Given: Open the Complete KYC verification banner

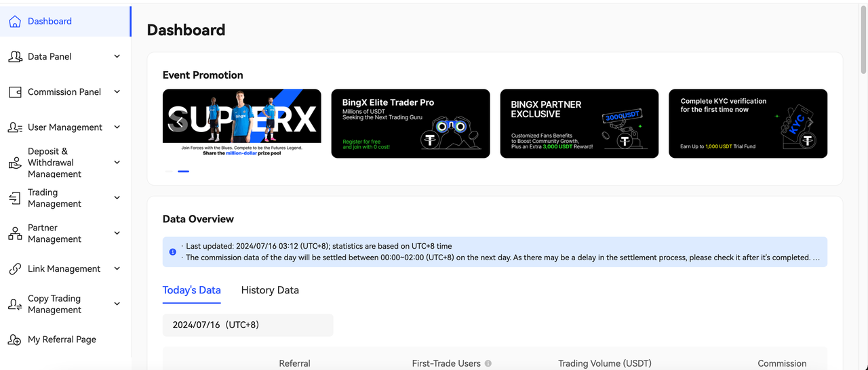Looking at the screenshot, I should 747,123.
